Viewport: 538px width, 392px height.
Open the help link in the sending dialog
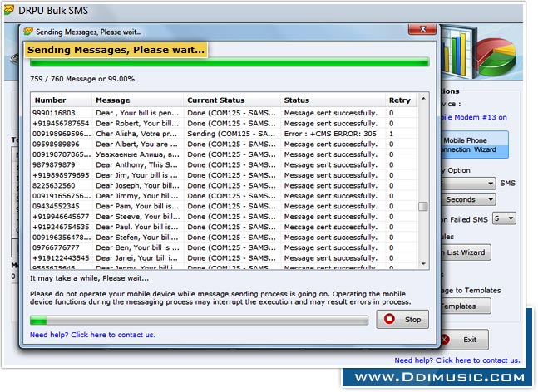pos(92,335)
